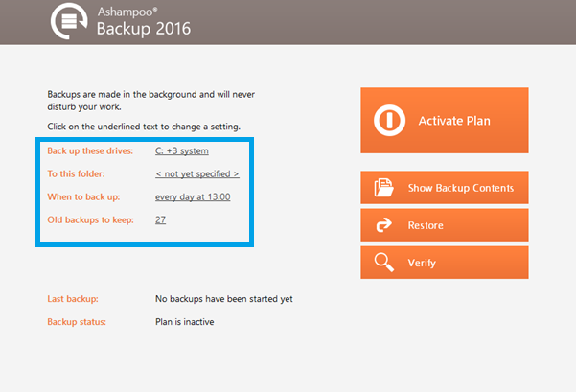Start a Restore operation
Screen dimensions: 576x392
click(445, 225)
